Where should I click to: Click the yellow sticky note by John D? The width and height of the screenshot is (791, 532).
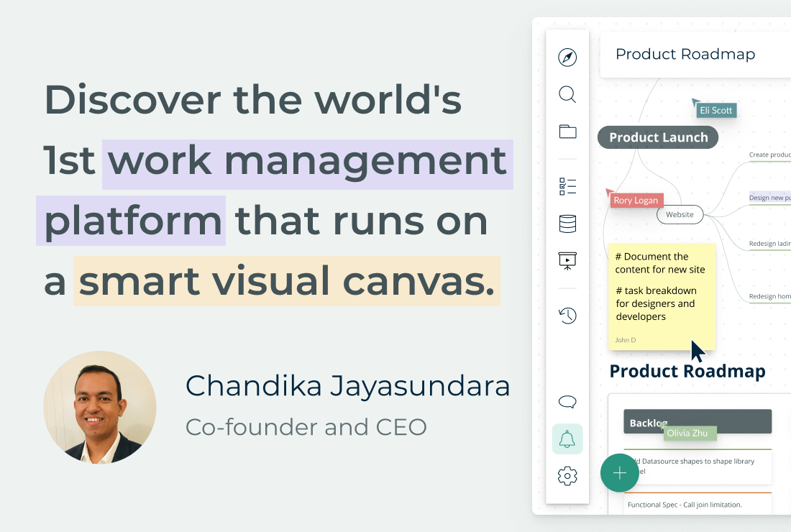[x=662, y=295]
